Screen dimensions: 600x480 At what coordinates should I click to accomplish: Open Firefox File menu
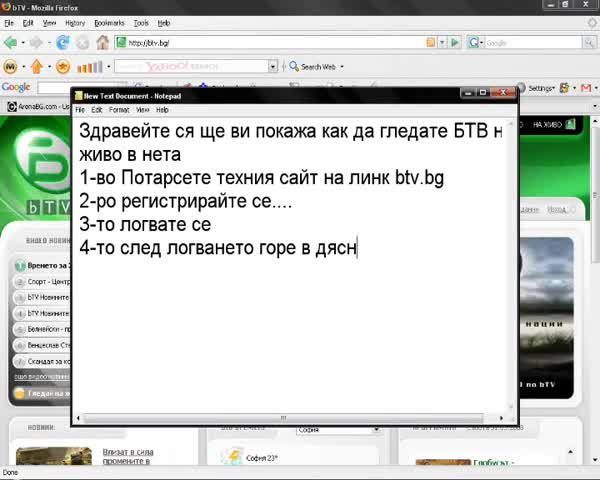tap(9, 23)
